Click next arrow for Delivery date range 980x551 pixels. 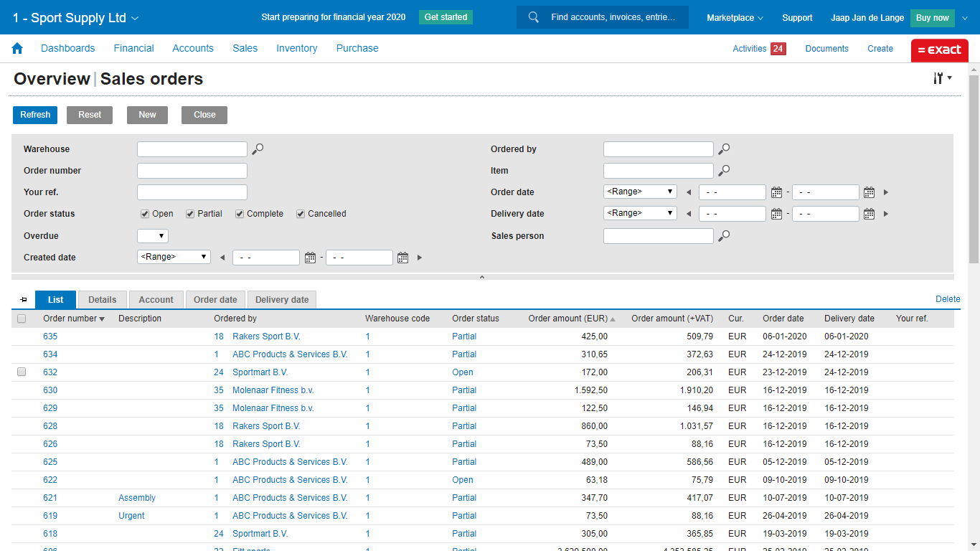(886, 214)
